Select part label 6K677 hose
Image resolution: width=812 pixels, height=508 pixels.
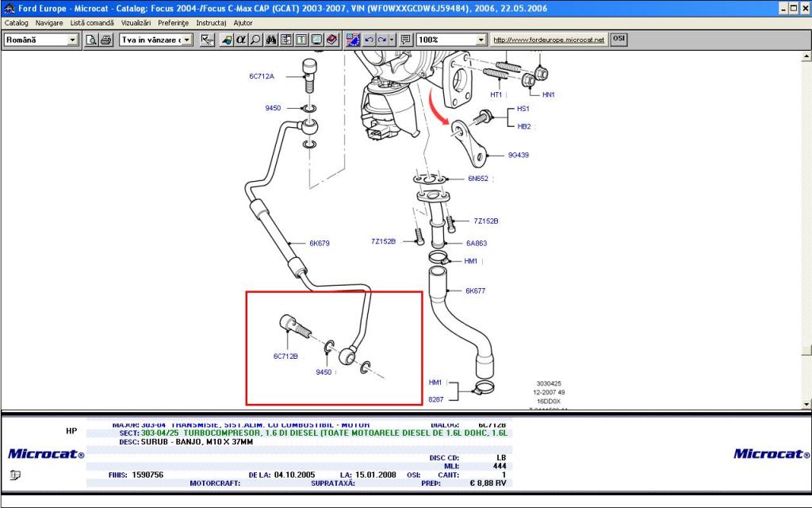coord(476,291)
